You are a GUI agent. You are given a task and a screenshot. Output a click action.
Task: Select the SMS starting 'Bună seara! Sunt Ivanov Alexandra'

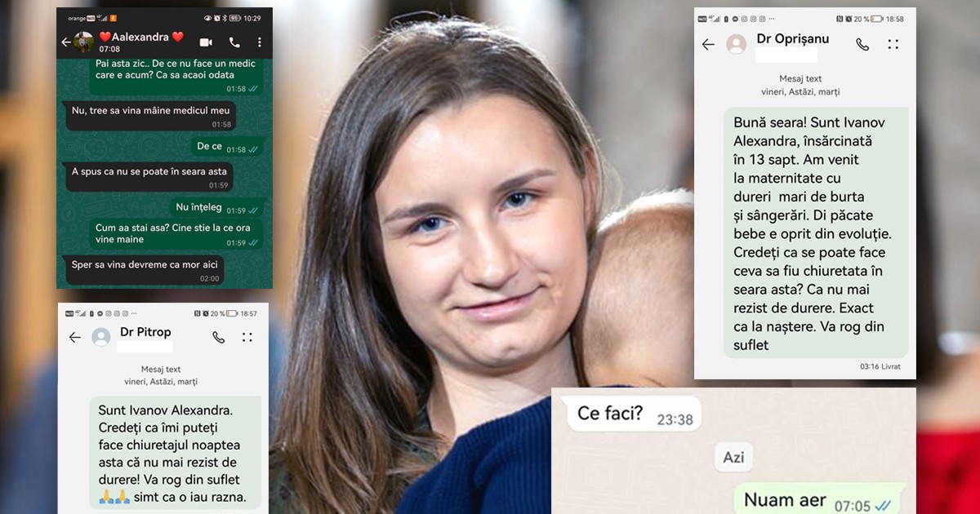pyautogui.click(x=816, y=233)
